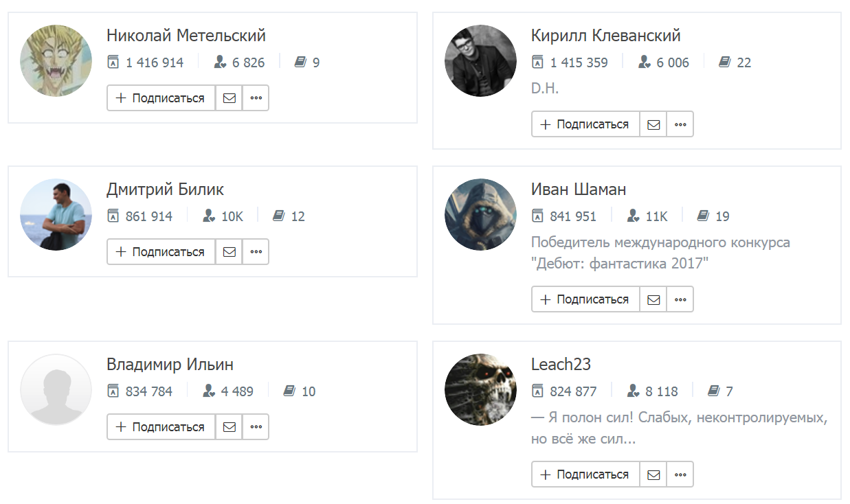Viewport: 850px width, 504px height.
Task: Message Дмитрий Билик using the envelope icon
Action: coord(229,252)
